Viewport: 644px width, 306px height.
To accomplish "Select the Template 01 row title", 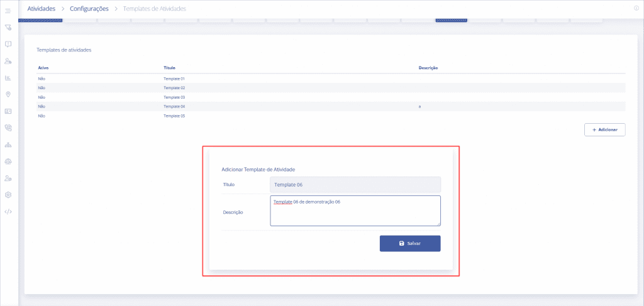I will tap(175, 79).
